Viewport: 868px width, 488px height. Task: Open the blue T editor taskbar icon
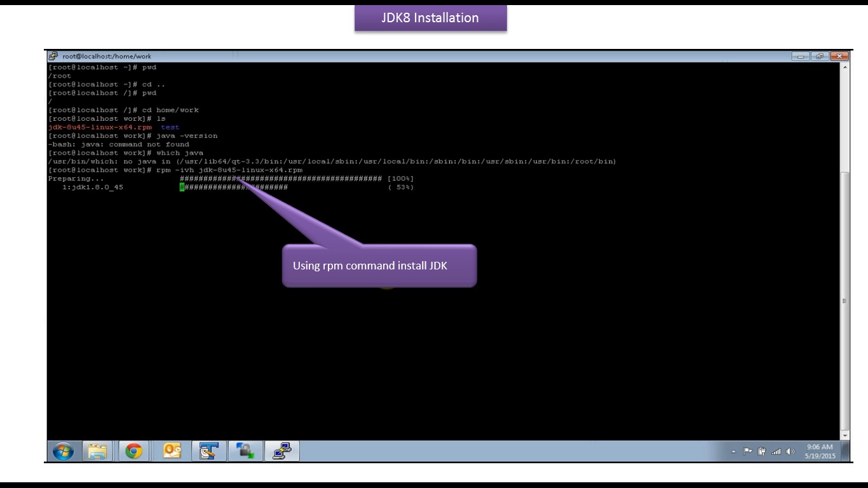[208, 451]
